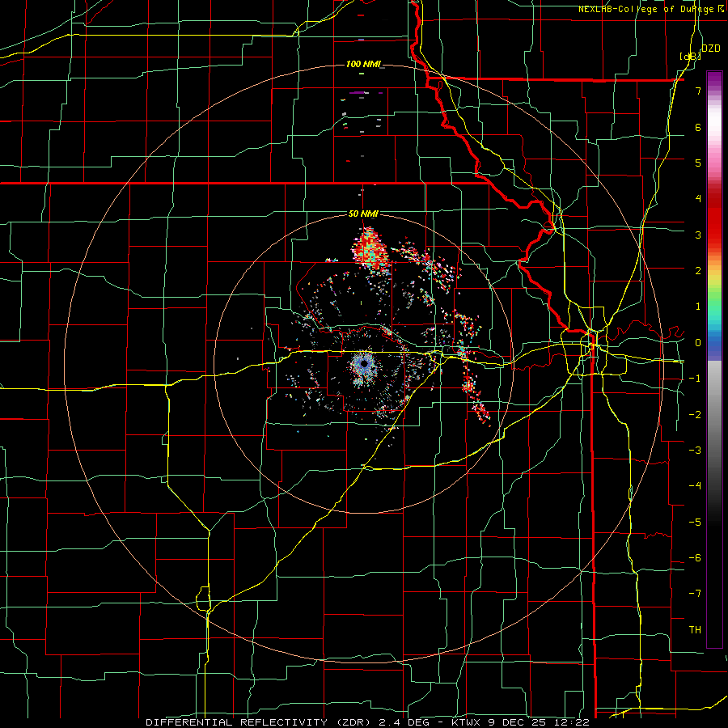The height and width of the screenshot is (728, 728).
Task: Select the 50 NMI range ring label
Action: 363,214
